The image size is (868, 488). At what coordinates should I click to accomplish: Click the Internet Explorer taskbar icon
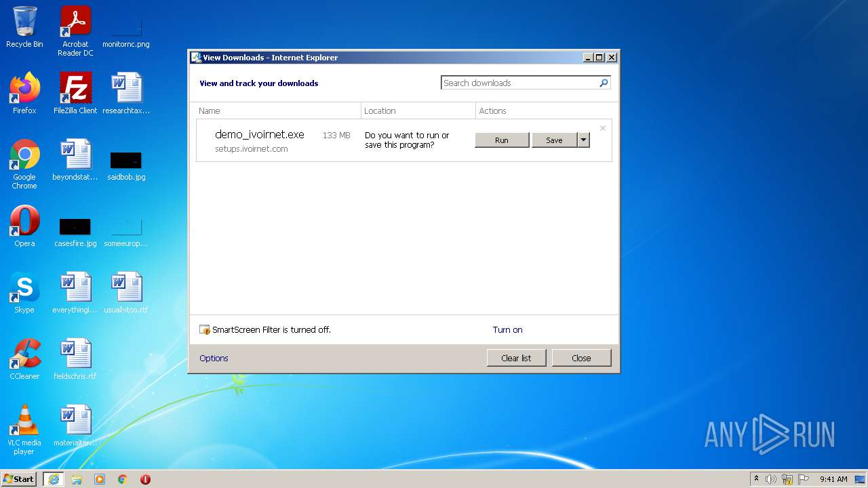(x=54, y=479)
